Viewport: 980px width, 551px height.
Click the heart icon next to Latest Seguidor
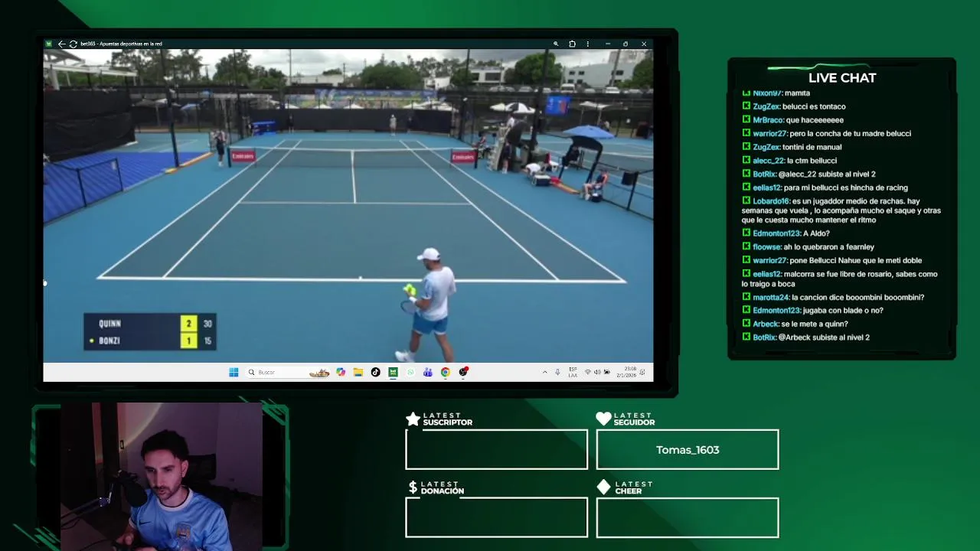click(603, 419)
